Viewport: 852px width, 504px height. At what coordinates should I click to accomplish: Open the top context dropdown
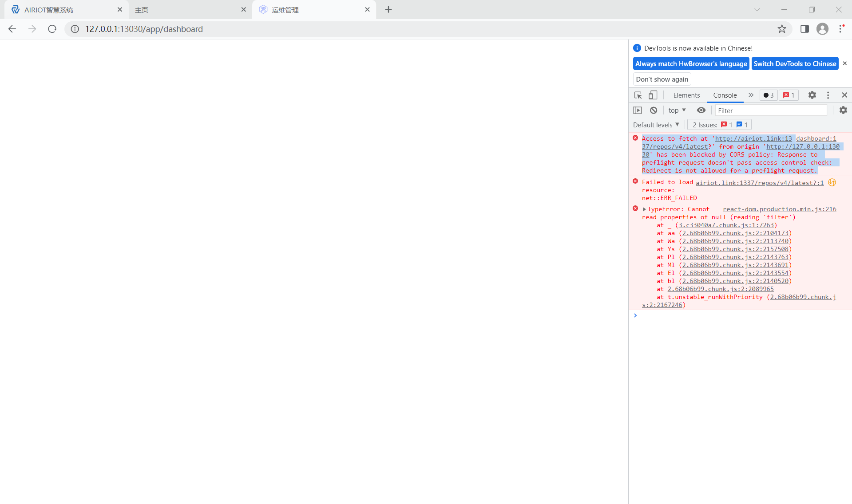click(x=677, y=110)
